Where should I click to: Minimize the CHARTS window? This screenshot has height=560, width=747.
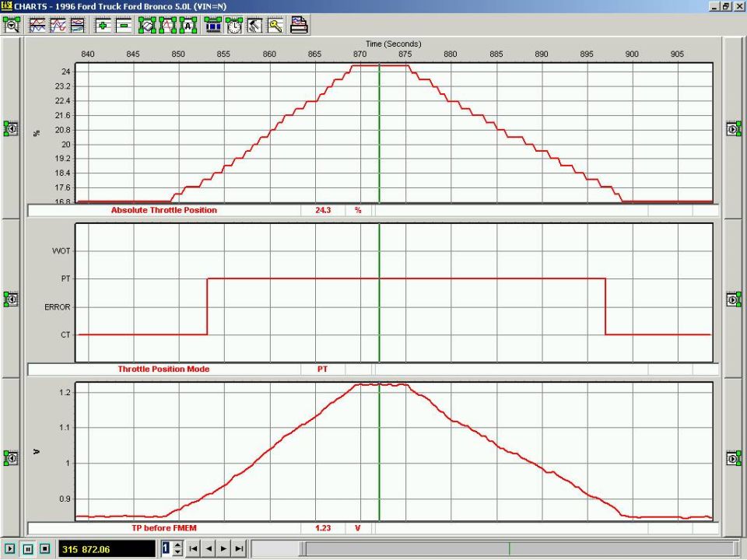point(714,6)
